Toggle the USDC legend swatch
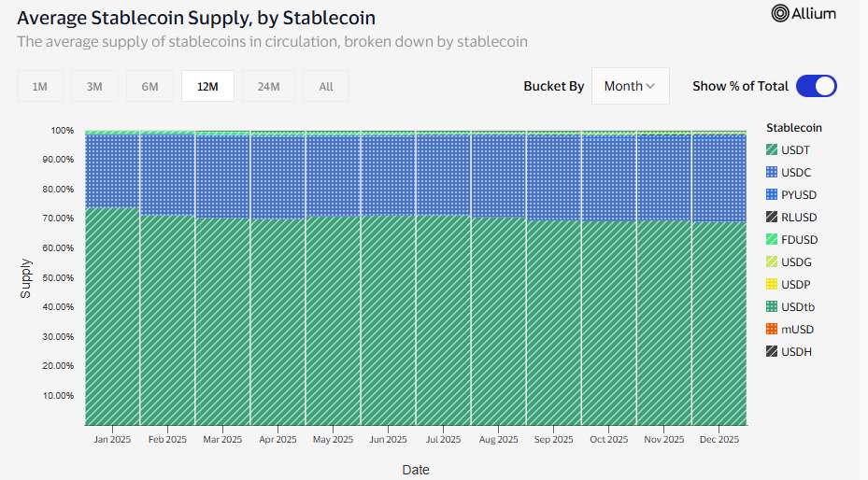 pos(772,173)
